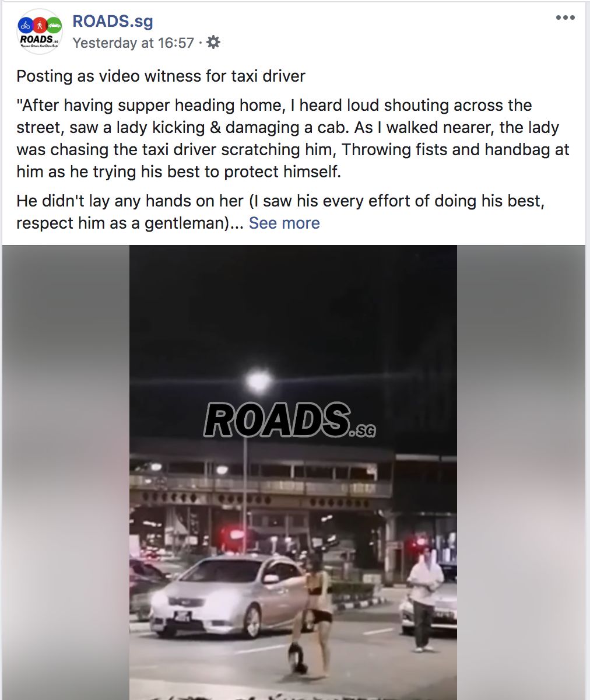Image resolution: width=590 pixels, height=700 pixels.
Task: Play the video by clicking its center
Action: 293,473
